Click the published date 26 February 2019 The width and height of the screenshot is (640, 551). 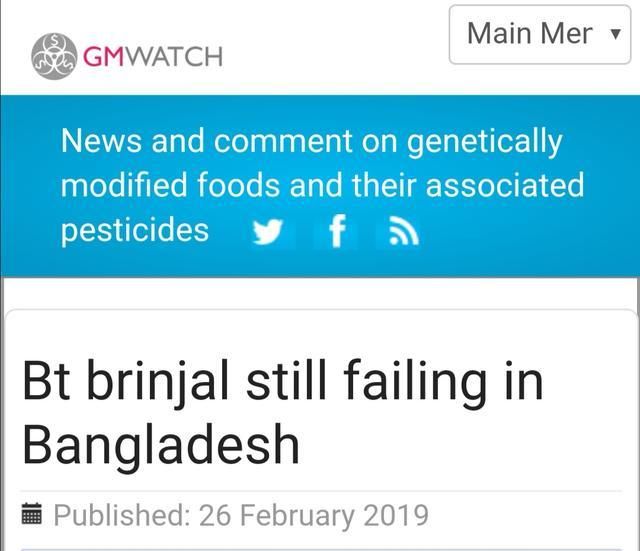(x=313, y=515)
